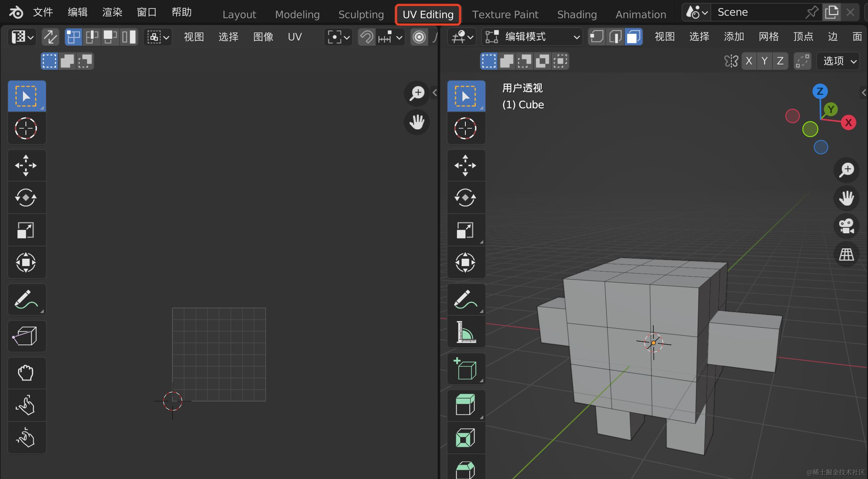This screenshot has height=479, width=868.
Task: Open the UV menu in UV editor
Action: (x=294, y=37)
